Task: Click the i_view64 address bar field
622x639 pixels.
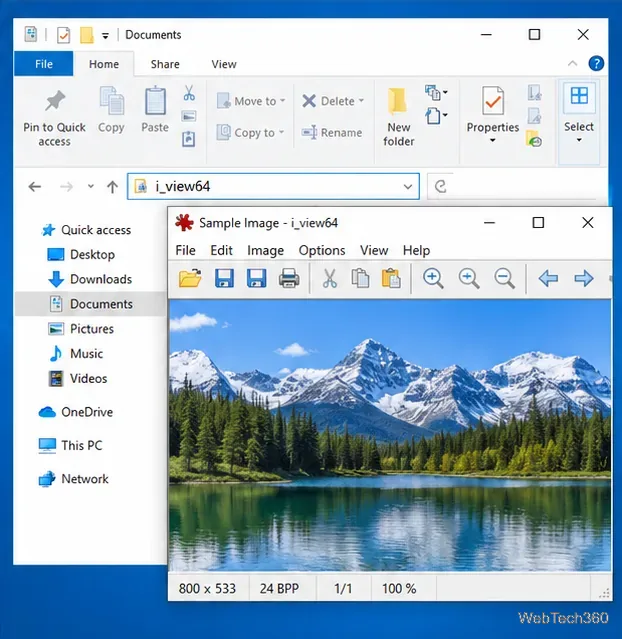Action: coord(273,187)
